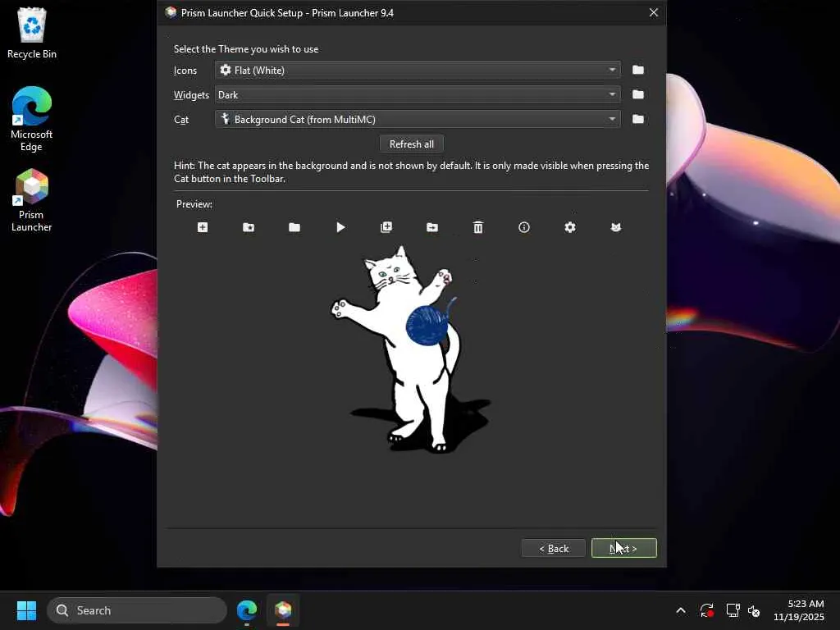Click the info circle icon in preview toolbar
This screenshot has width=840, height=630.
[x=524, y=227]
